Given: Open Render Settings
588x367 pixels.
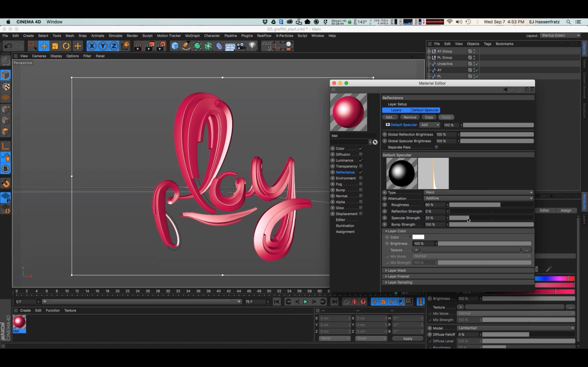Looking at the screenshot, I should pos(161,46).
